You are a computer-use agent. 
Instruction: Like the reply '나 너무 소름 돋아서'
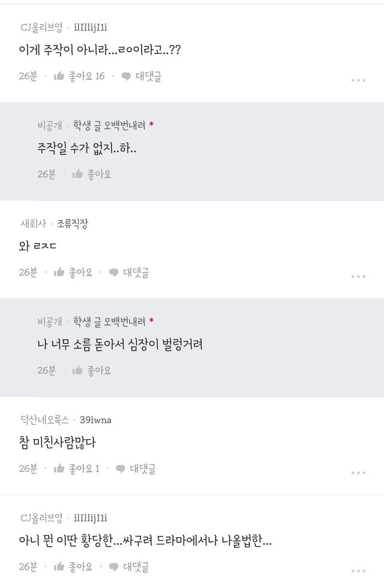pos(78,370)
